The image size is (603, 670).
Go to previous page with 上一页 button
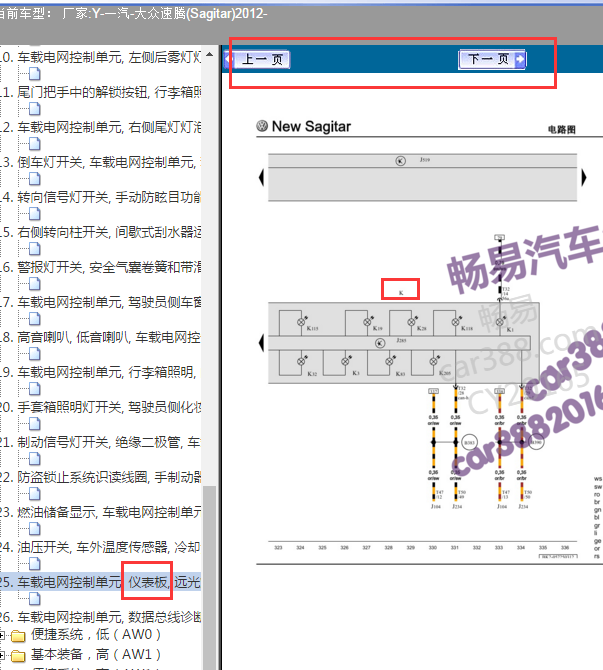pos(257,59)
